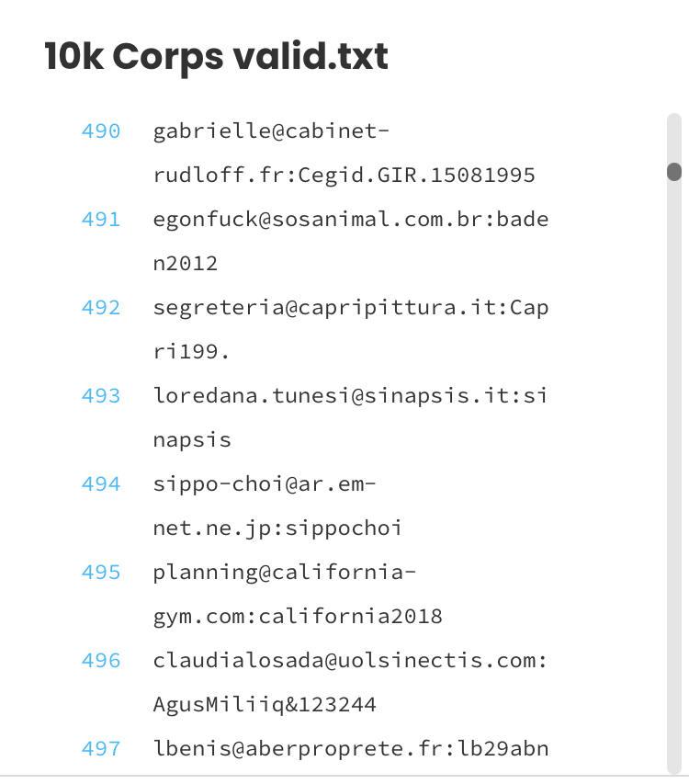Select the 497 line number
Screen dimensions: 689x784
[101, 749]
